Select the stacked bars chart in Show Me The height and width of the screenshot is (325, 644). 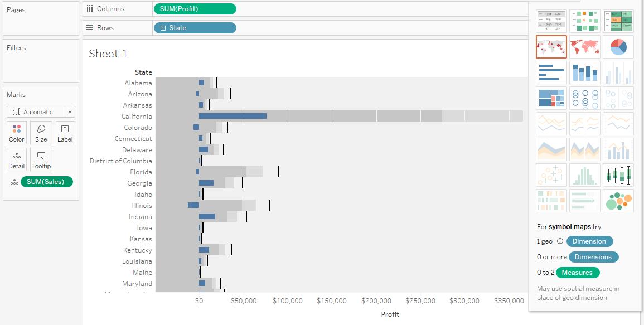click(584, 73)
